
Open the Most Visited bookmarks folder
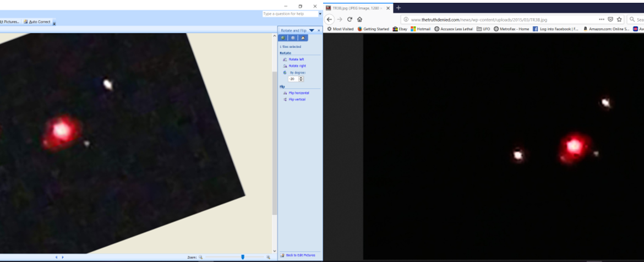click(340, 29)
